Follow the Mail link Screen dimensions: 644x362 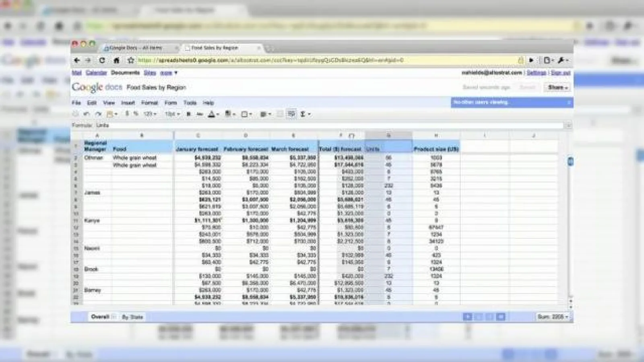(77, 73)
